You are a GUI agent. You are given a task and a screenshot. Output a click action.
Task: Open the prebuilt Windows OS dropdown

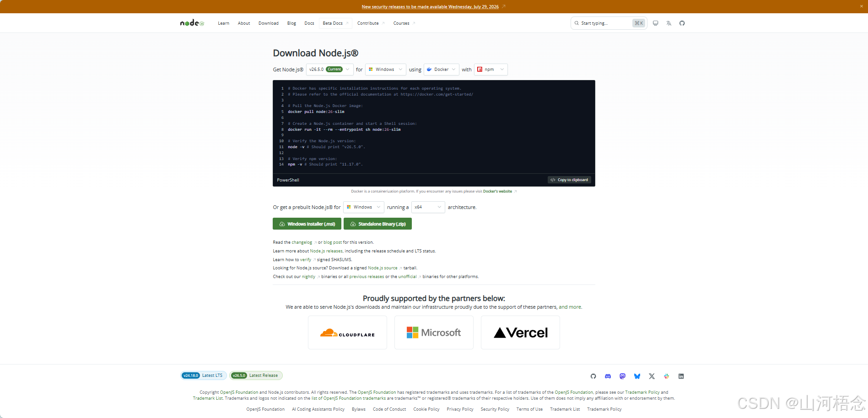tap(364, 207)
